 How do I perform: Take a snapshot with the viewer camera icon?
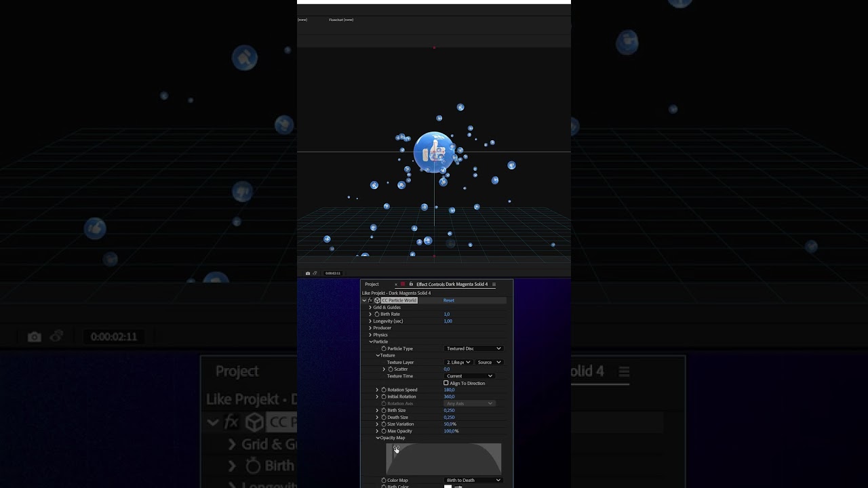point(308,273)
